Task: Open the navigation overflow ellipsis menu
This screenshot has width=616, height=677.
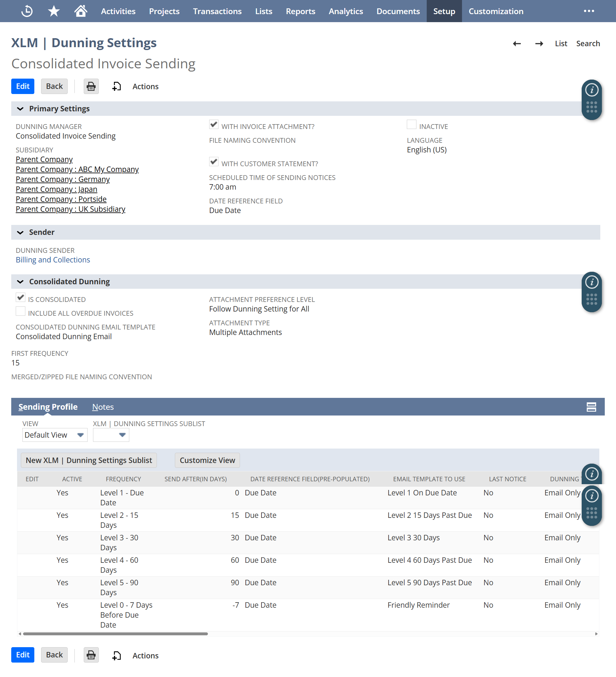Action: (x=589, y=11)
